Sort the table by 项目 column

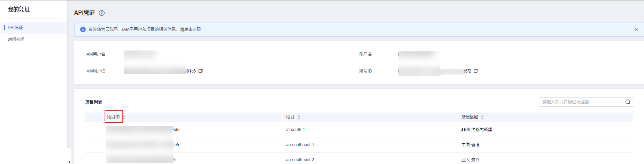click(x=299, y=117)
